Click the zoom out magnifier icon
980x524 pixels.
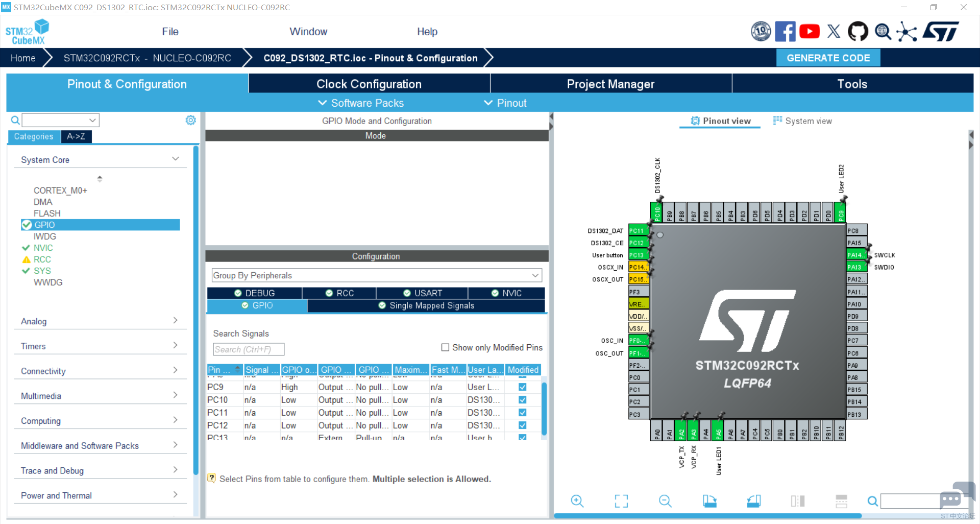(665, 501)
